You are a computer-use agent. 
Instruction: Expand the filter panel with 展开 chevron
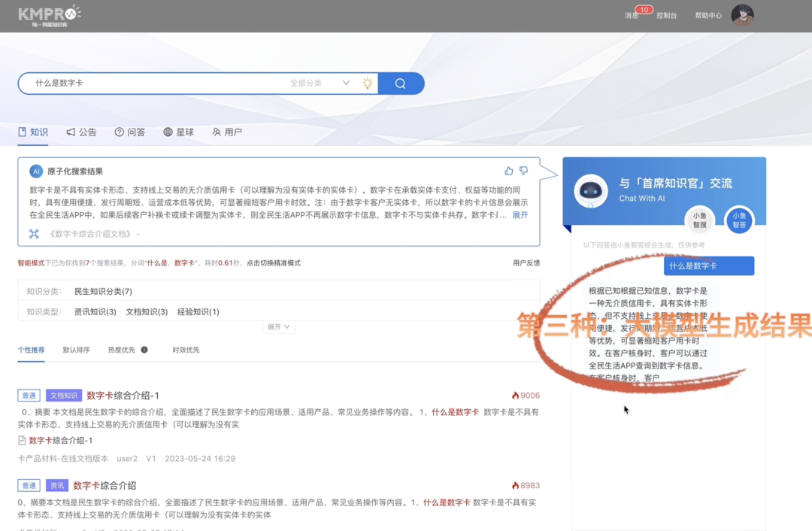(278, 327)
